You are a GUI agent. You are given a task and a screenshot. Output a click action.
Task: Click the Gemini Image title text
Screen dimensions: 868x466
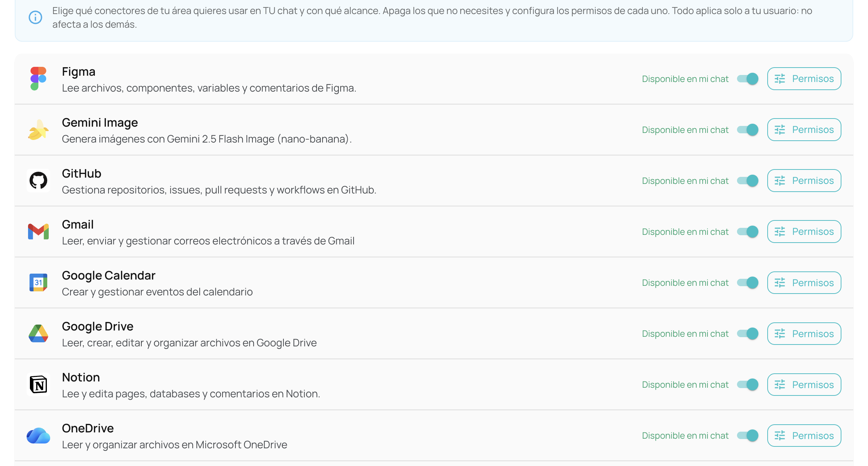(100, 123)
